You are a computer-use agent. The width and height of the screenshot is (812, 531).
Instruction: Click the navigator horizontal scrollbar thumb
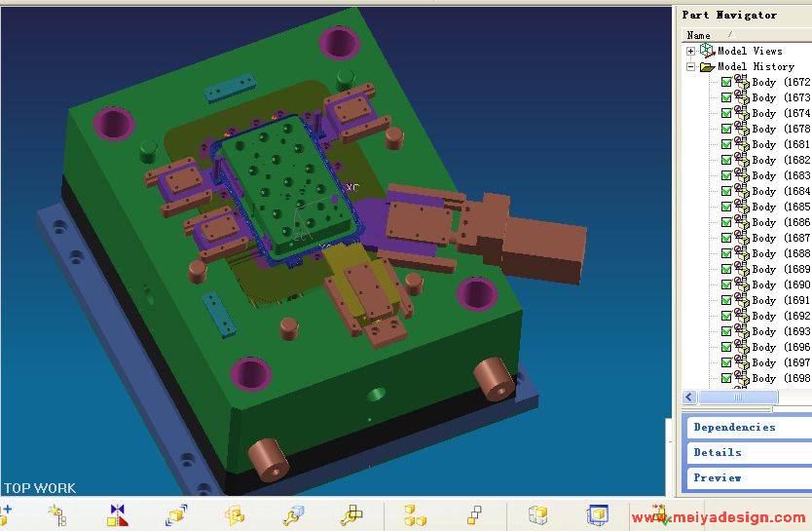click(x=738, y=398)
